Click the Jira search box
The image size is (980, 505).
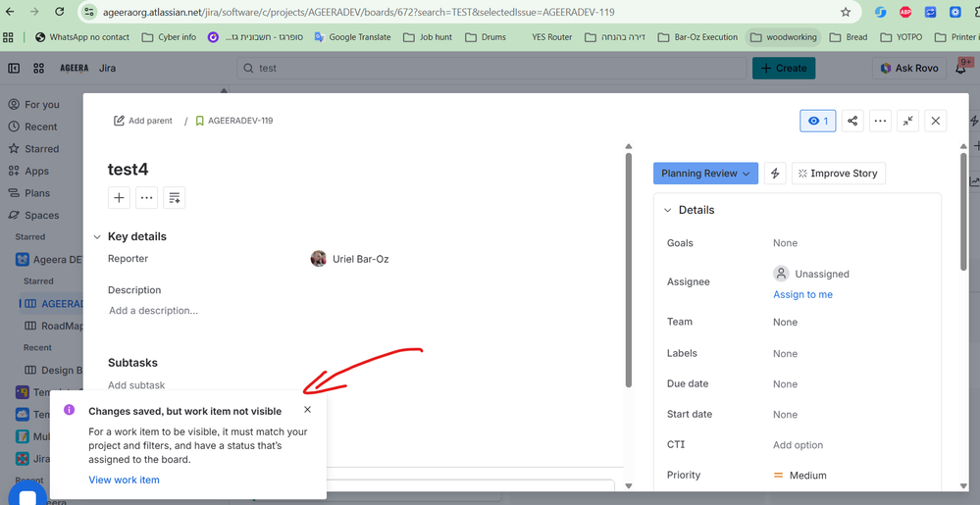pos(491,68)
